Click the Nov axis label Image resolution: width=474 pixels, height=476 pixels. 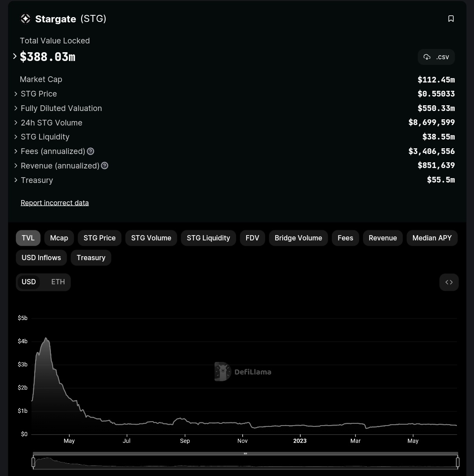242,441
